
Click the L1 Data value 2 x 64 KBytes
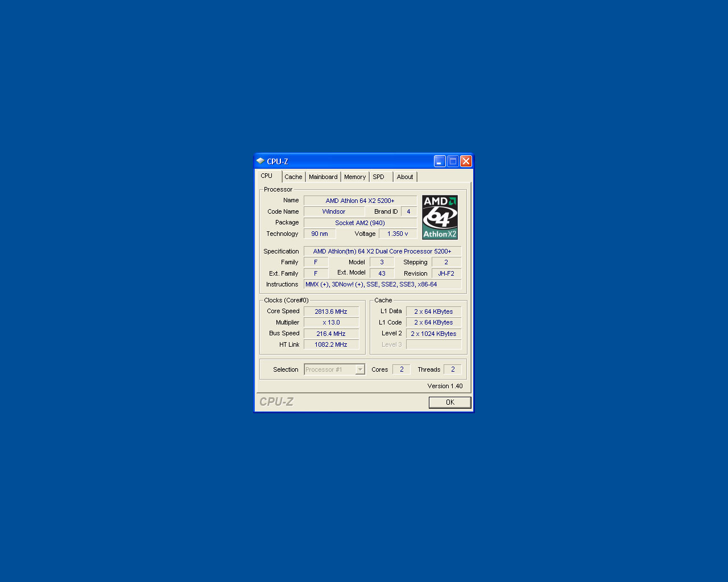433,311
